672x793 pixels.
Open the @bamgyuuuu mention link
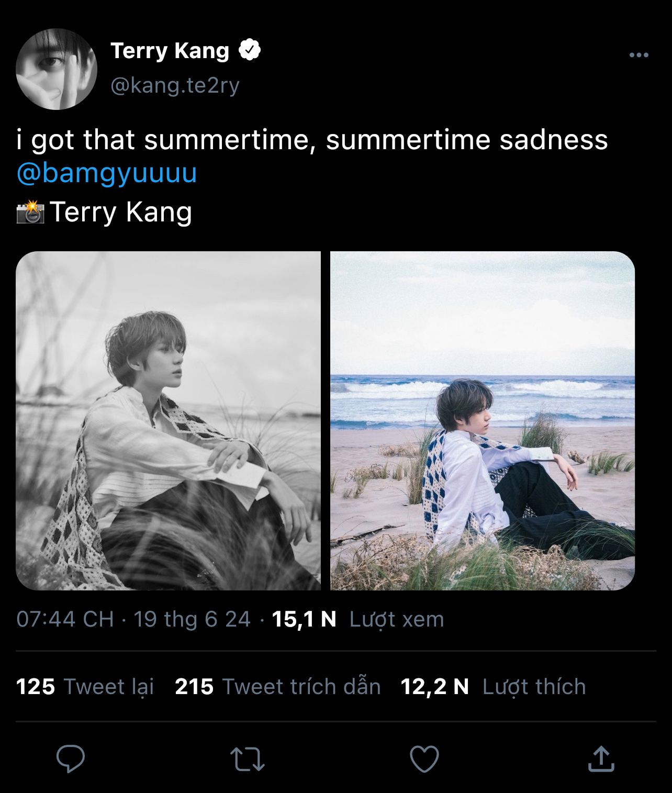(x=107, y=173)
